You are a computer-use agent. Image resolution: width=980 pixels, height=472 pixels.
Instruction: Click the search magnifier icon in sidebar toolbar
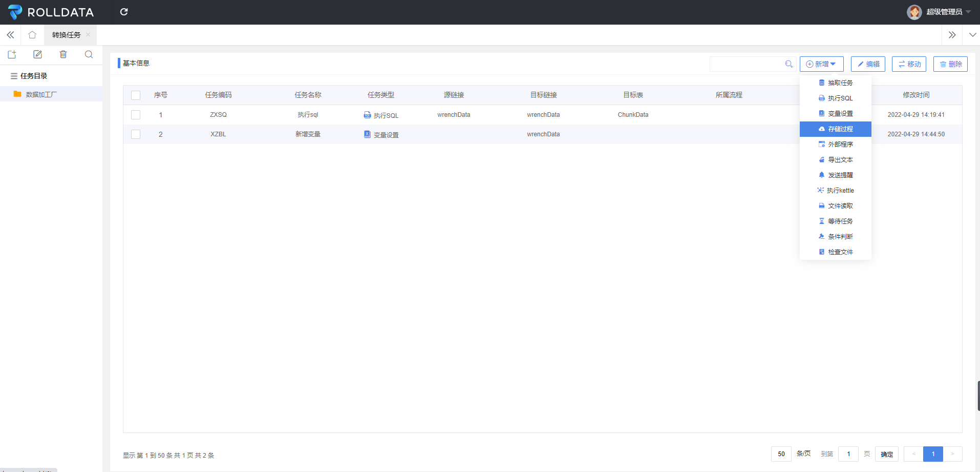click(89, 54)
